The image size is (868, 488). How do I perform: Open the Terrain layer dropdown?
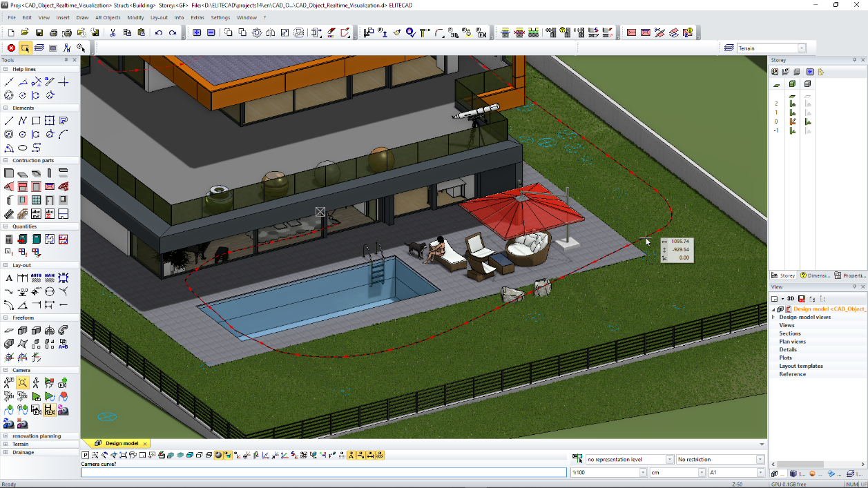[x=802, y=48]
